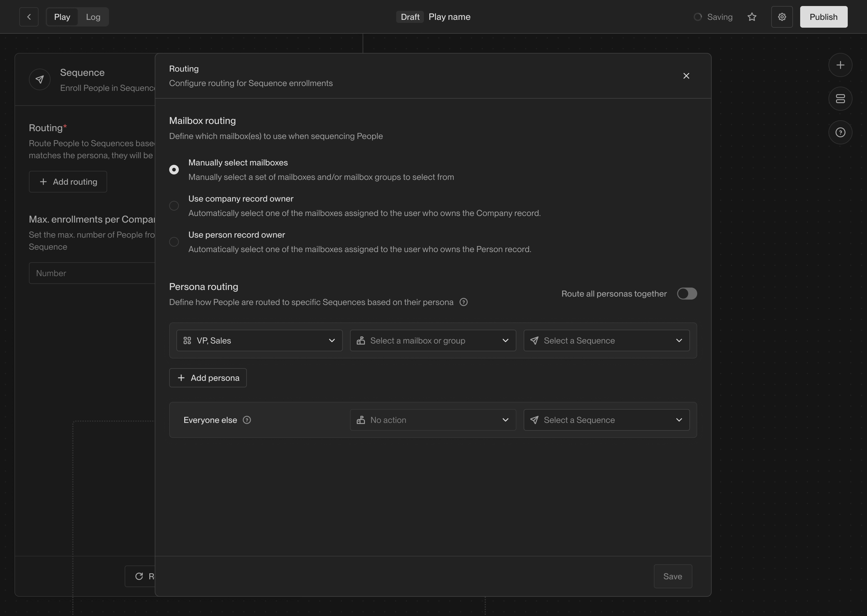Click info icon next to Everyone else
Screen dimensions: 867x616
pyautogui.click(x=247, y=420)
